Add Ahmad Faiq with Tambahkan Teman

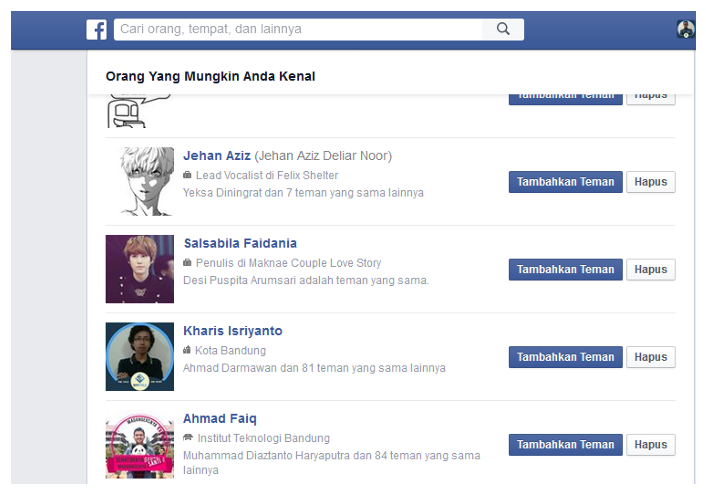point(565,445)
